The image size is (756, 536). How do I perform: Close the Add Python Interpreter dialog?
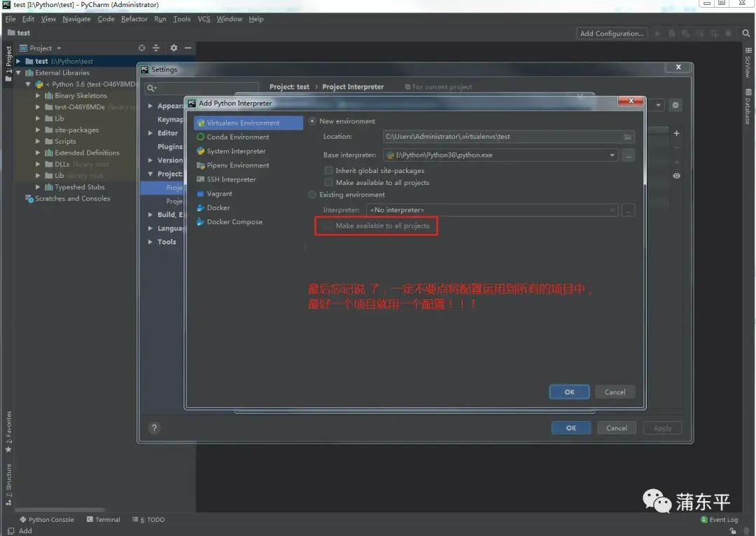[631, 101]
